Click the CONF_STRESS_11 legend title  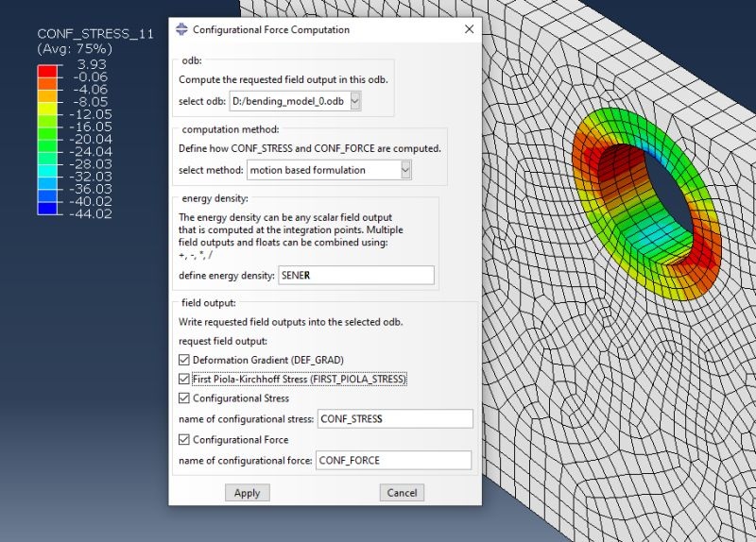(x=95, y=34)
